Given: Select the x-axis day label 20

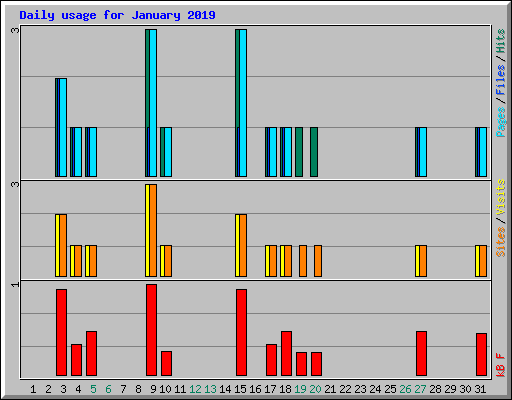Looking at the screenshot, I should tap(315, 389).
